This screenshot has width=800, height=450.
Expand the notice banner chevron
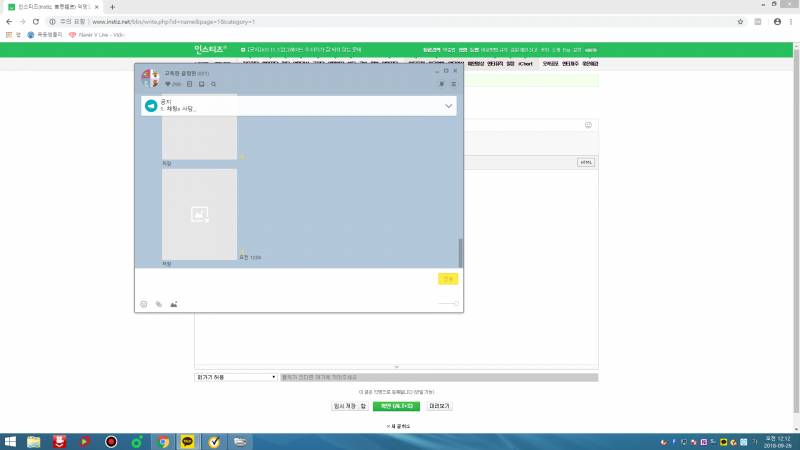(x=448, y=105)
